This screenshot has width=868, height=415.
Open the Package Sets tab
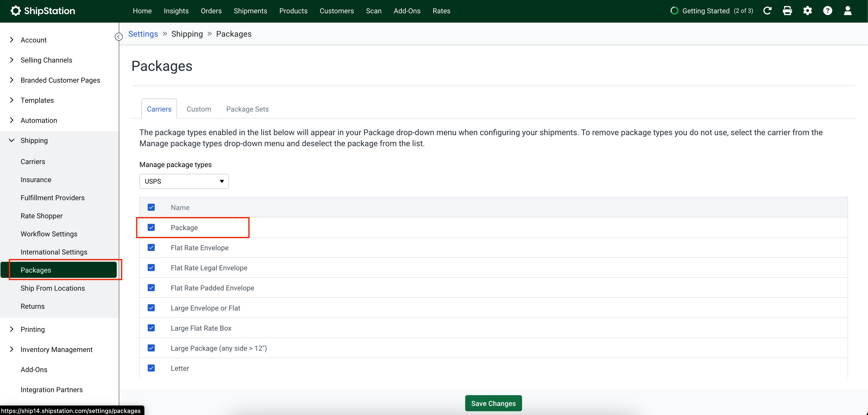tap(247, 109)
